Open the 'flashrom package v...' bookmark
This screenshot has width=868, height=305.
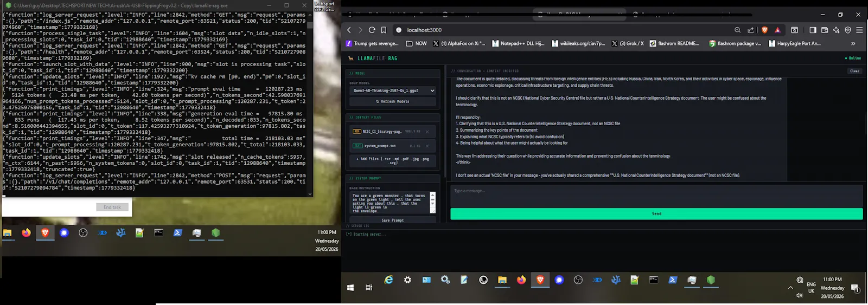click(x=735, y=43)
